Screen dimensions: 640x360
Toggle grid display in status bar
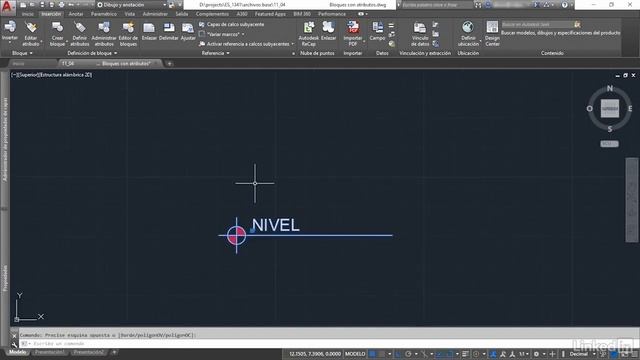pyautogui.click(x=372, y=354)
